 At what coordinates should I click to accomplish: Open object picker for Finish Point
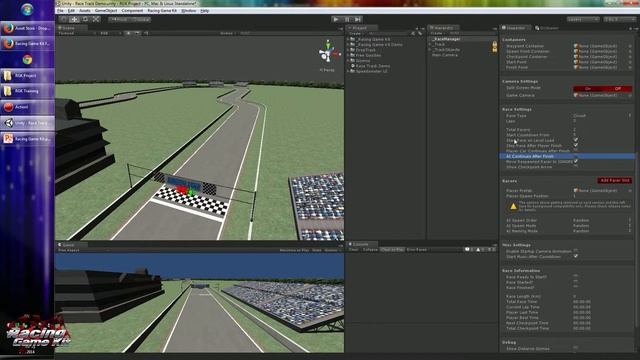(x=630, y=67)
